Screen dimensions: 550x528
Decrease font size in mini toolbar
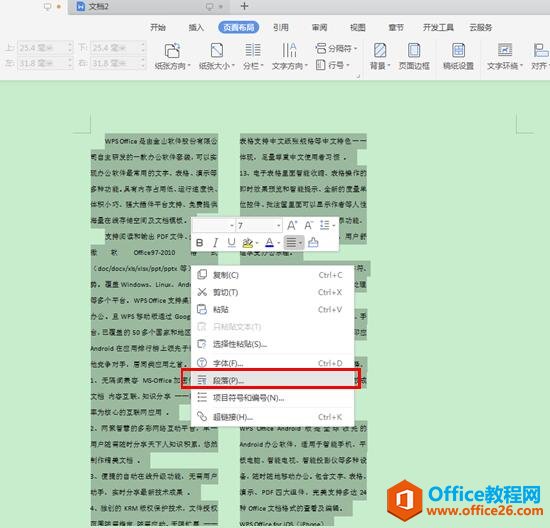308,225
